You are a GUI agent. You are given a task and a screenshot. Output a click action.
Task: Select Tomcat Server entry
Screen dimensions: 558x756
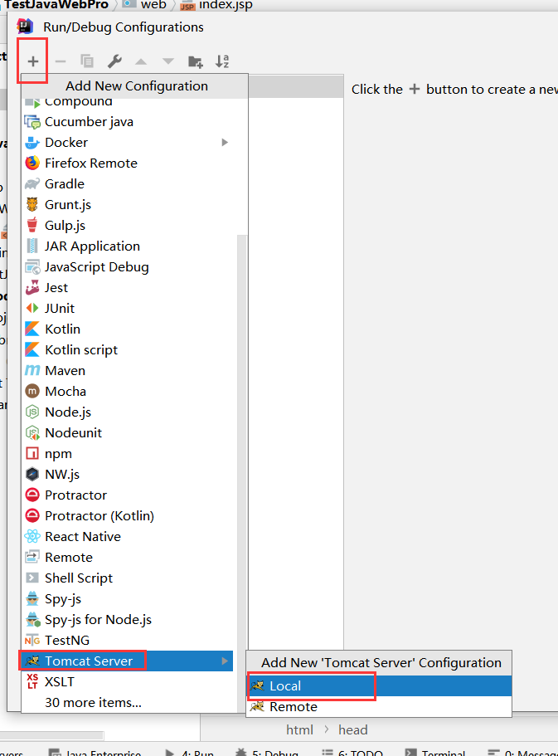(x=127, y=661)
